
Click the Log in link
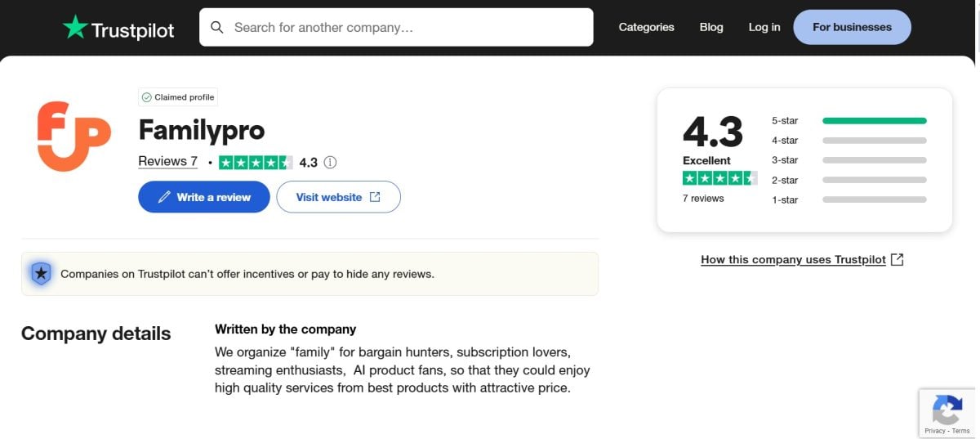(764, 27)
